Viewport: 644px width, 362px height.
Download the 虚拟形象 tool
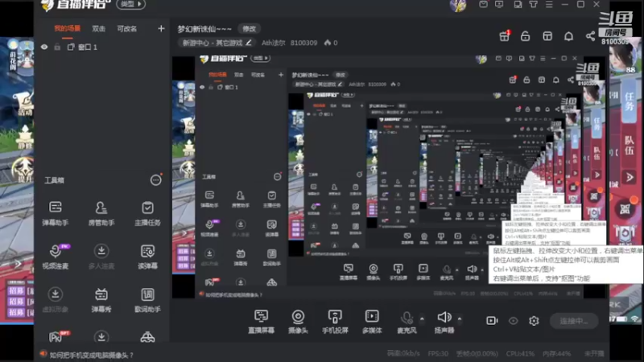[56, 300]
